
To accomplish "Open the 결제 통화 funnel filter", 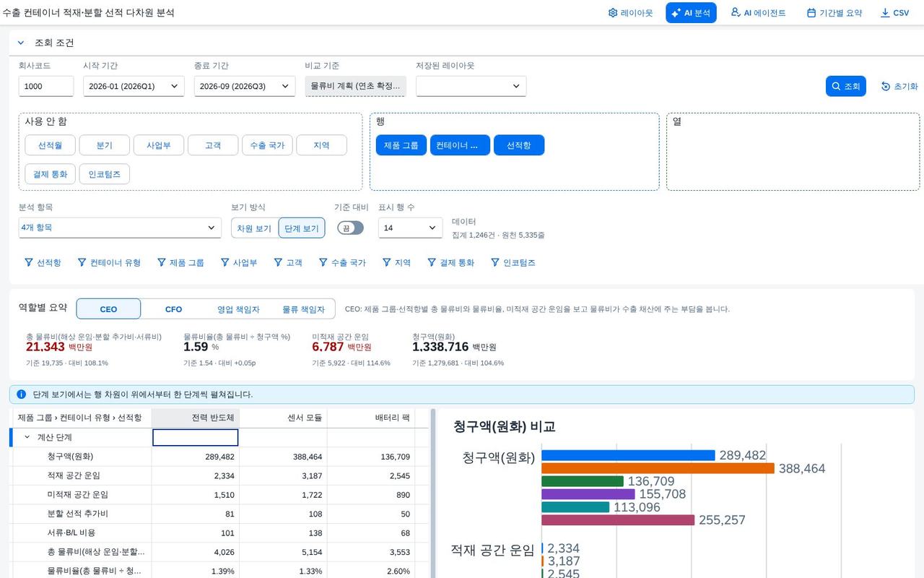I will [x=450, y=262].
